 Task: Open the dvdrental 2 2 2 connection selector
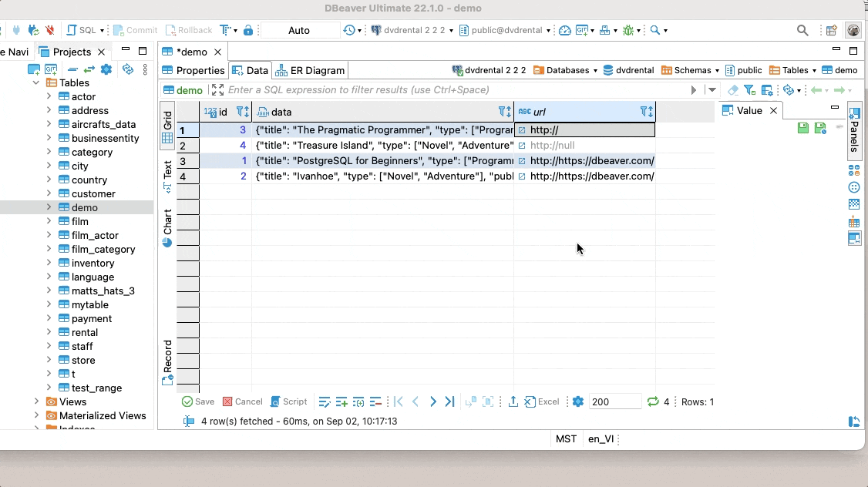point(412,30)
